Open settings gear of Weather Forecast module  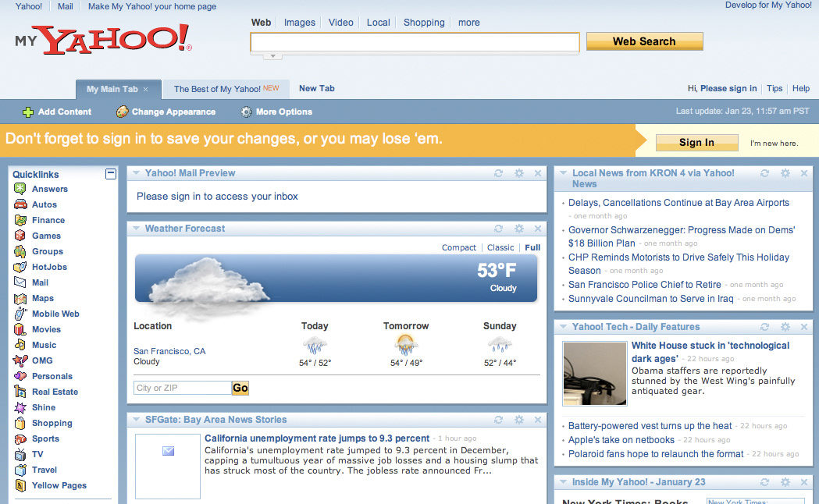pyautogui.click(x=518, y=229)
